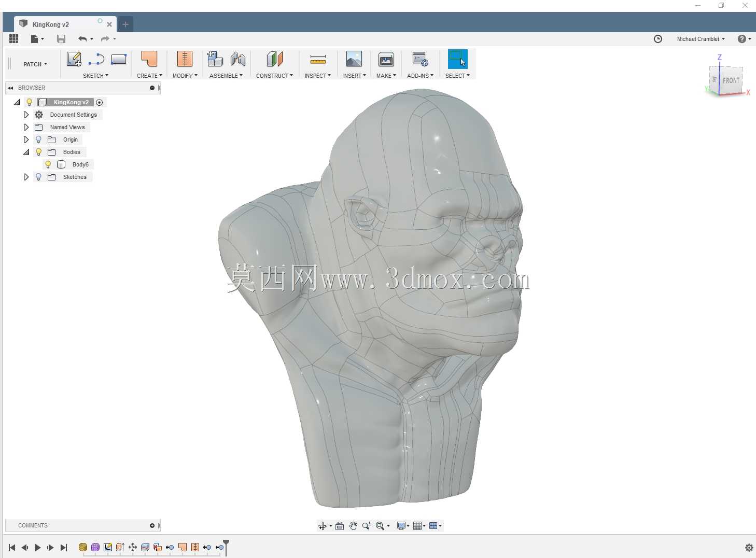Expand the Sketches folder node
The image size is (756, 558).
(26, 177)
